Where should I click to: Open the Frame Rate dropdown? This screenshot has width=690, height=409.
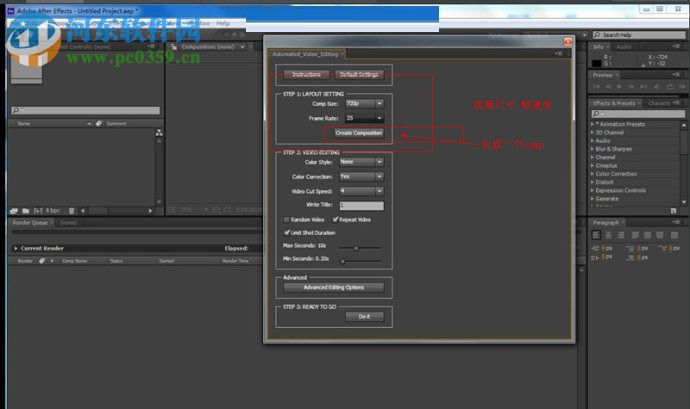[x=364, y=118]
